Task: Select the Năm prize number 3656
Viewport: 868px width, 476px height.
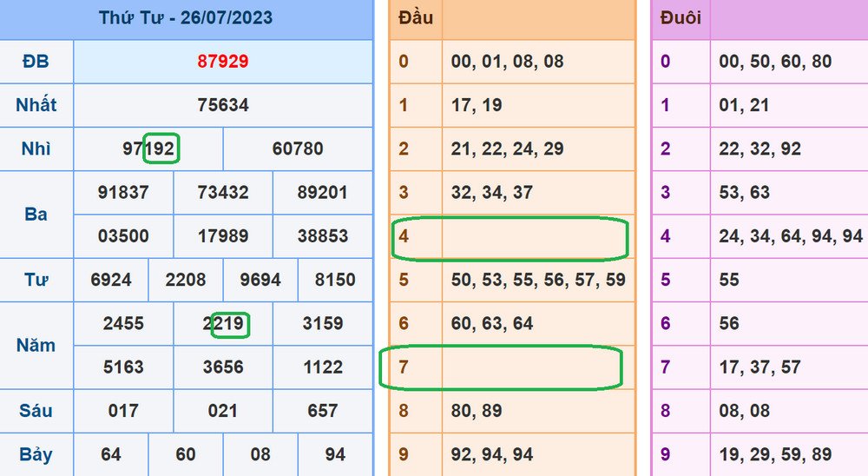Action: click(223, 367)
